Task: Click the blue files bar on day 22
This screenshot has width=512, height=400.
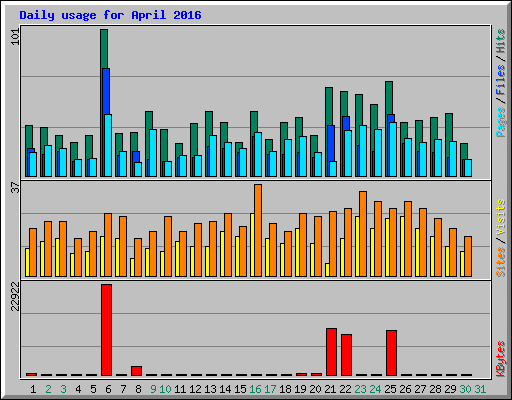Action: (346, 123)
